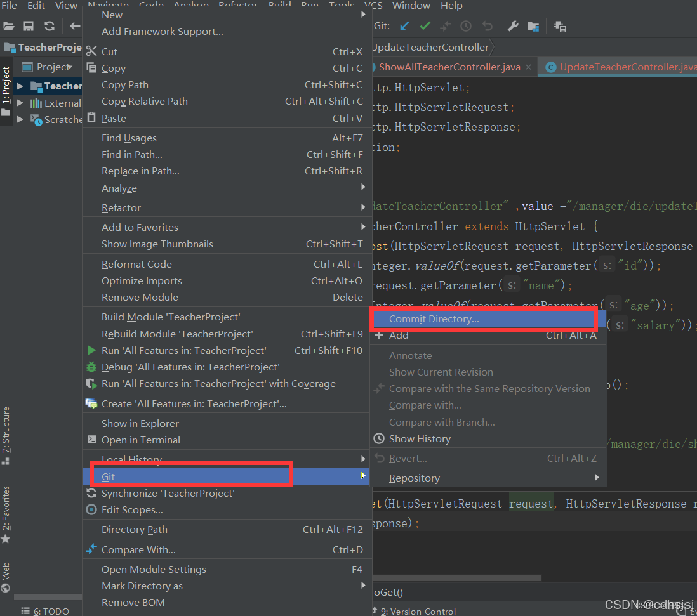Open Git Show History clock icon
The image size is (697, 616).
[x=466, y=26]
